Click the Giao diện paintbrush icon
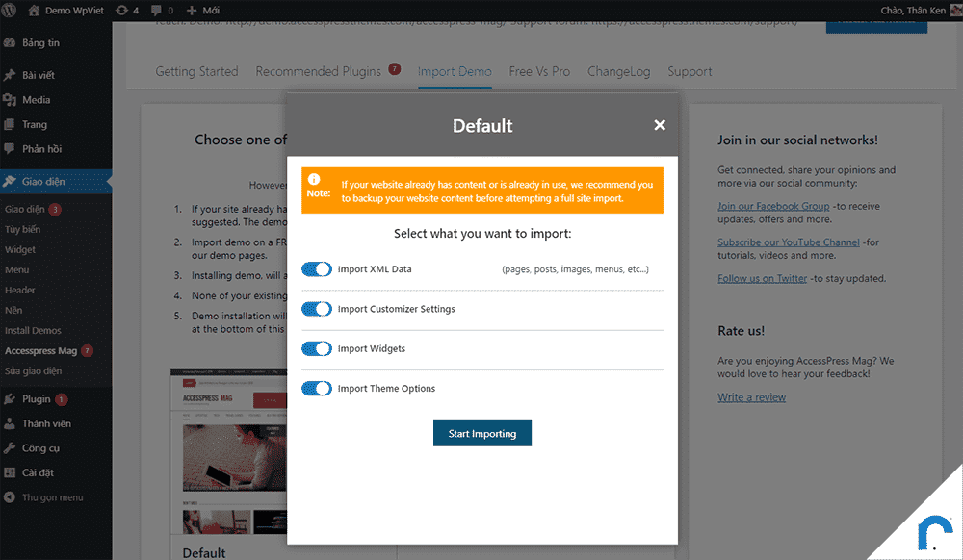The image size is (963, 560). click(10, 181)
